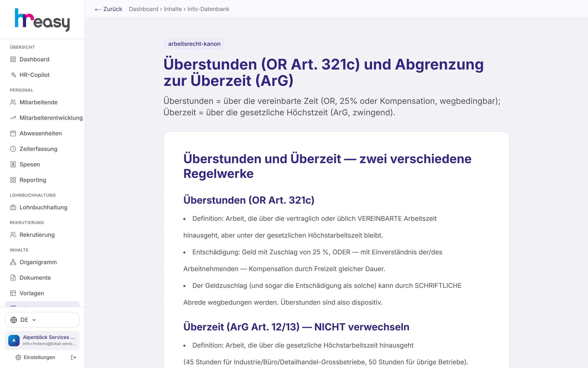Open Zeiterfassung page
Image resolution: width=588 pixels, height=368 pixels.
(x=42, y=149)
